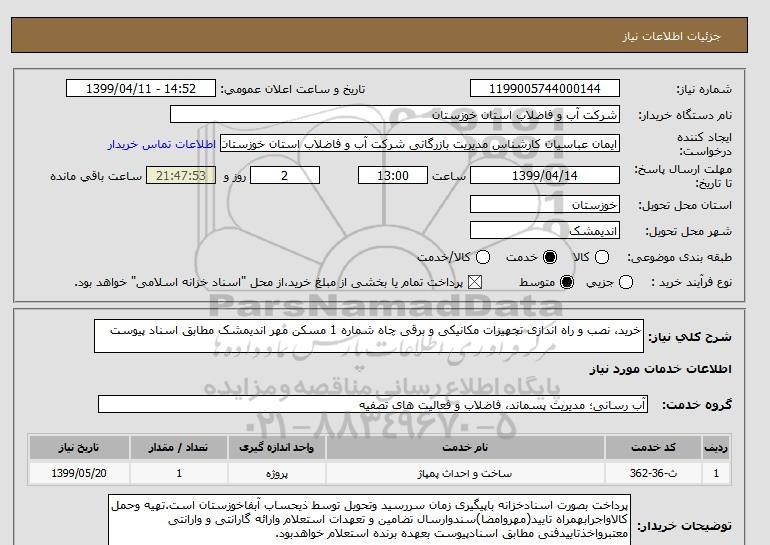The image size is (770, 545).
Task: Click the row number cell in the services table
Action: [716, 473]
